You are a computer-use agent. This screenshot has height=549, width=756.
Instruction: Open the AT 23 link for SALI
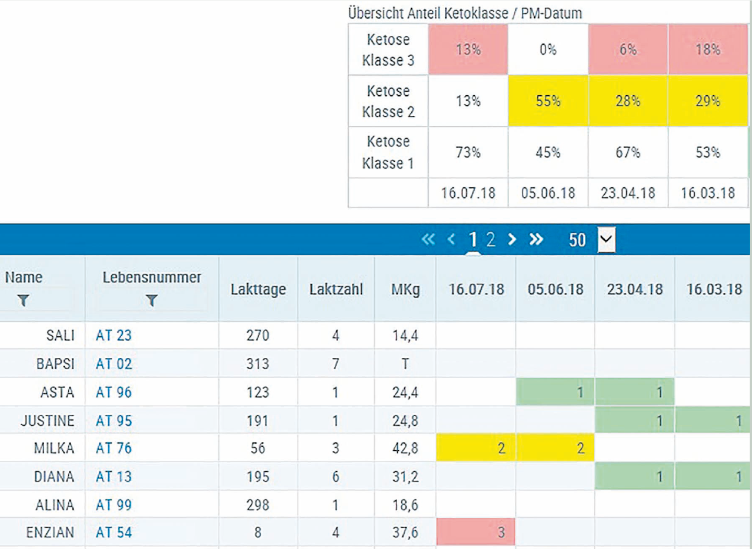[x=114, y=336]
